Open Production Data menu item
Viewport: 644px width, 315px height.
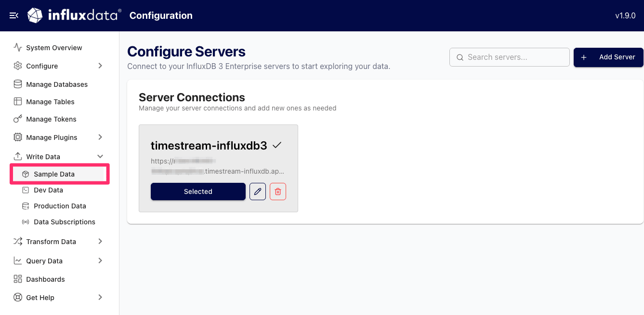(60, 206)
